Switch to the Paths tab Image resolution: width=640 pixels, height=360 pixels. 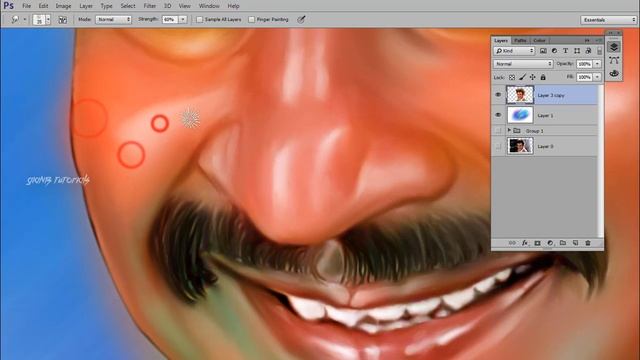click(520, 40)
